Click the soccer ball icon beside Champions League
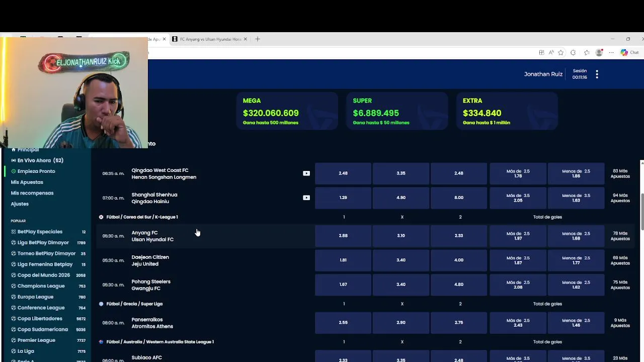Viewport: 644px width, 362px height. 14,286
